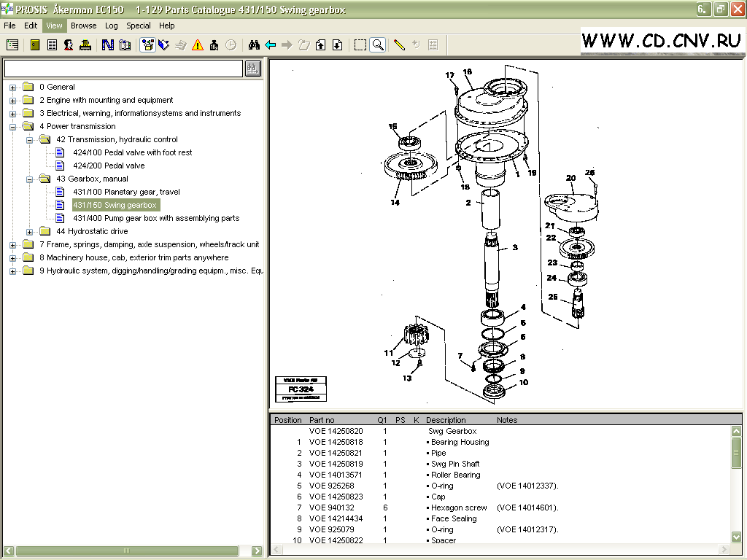Click the greyed stacked papers toolbar icon

(x=181, y=45)
